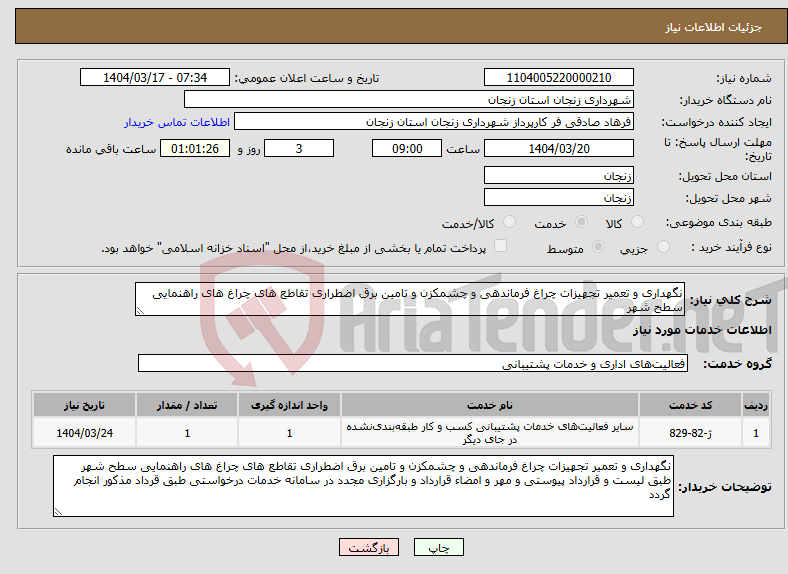Click the resize grip of description box

coord(140,311)
